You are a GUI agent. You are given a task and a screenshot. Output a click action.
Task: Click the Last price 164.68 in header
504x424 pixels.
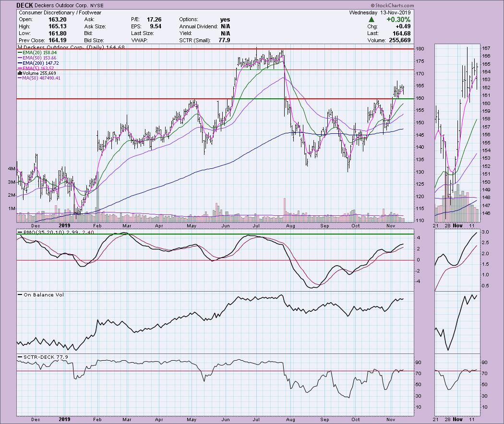(401, 34)
